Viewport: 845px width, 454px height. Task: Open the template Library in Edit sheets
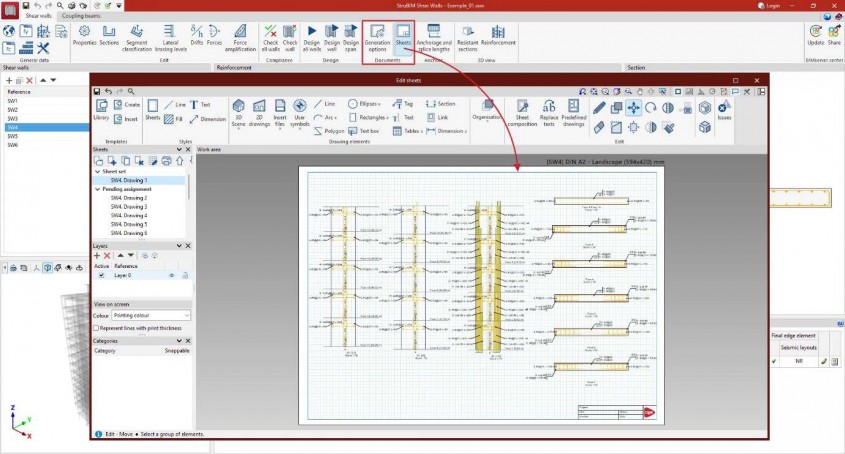[x=101, y=110]
